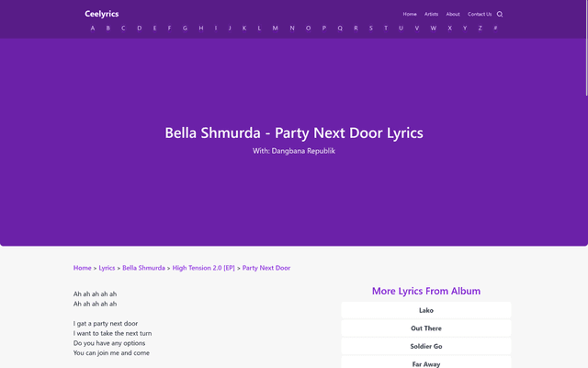Browse artists starting with letter O
This screenshot has width=588, height=368.
tap(309, 29)
